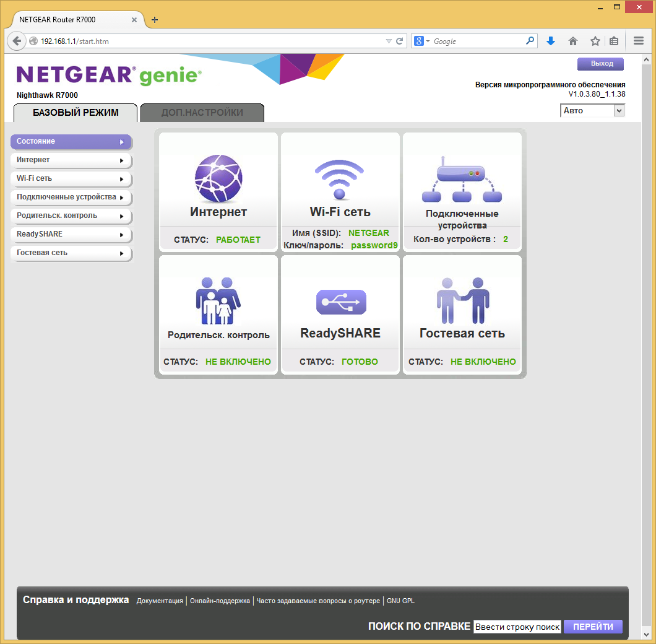Click the РАБОТАЕТ Internet status text
This screenshot has height=644, width=656.
click(x=238, y=240)
